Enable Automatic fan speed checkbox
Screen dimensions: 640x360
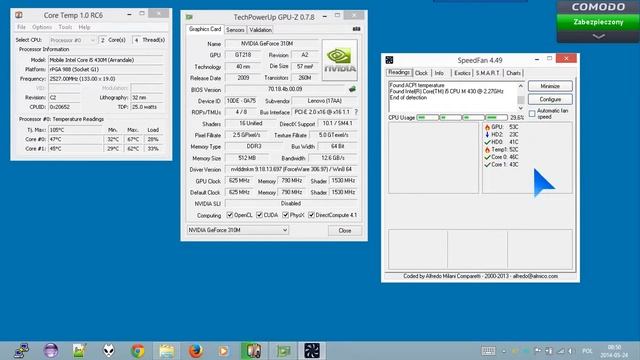532,114
